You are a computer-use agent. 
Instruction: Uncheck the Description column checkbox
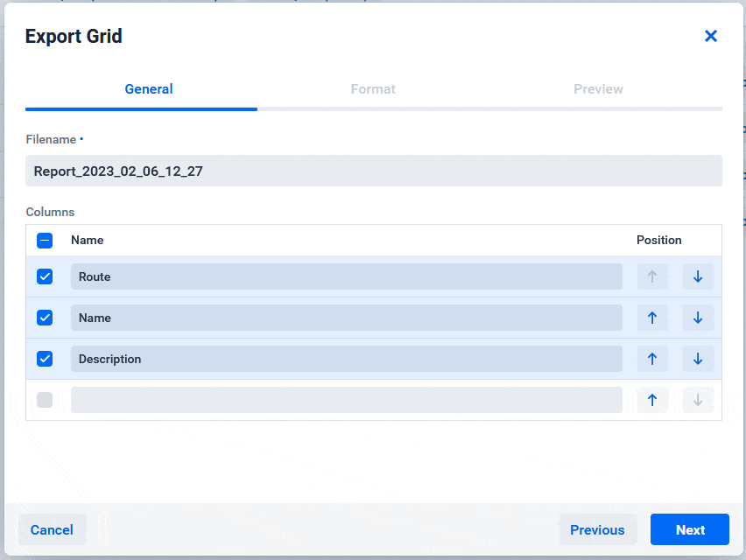click(45, 359)
